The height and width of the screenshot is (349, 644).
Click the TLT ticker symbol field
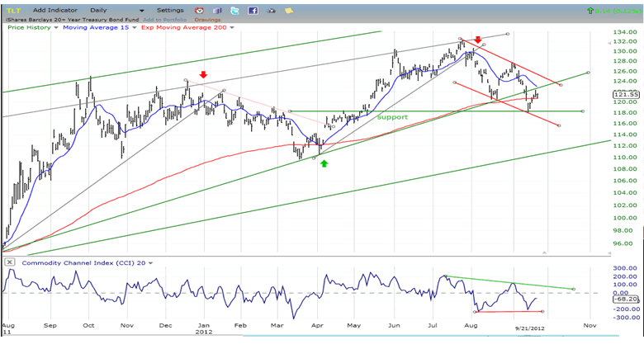13,11
